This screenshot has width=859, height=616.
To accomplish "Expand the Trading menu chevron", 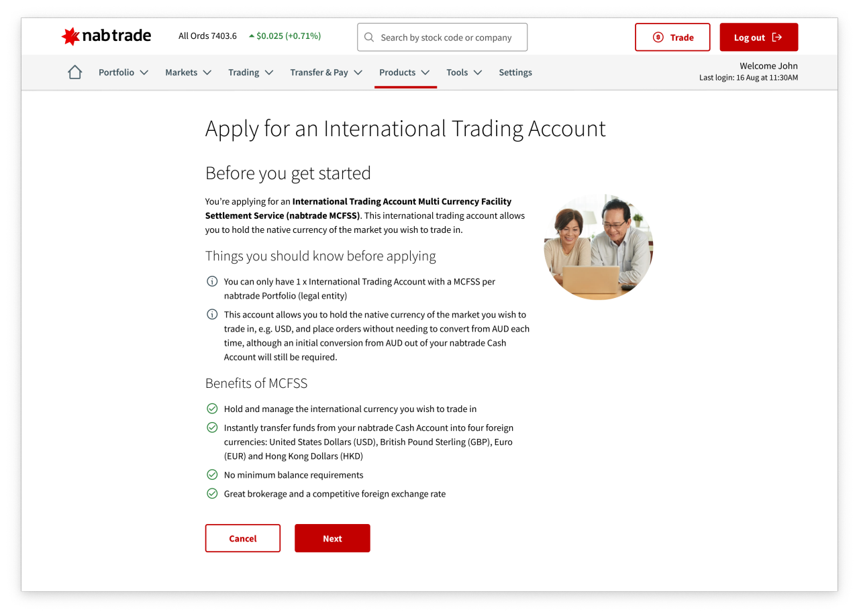I will (268, 72).
